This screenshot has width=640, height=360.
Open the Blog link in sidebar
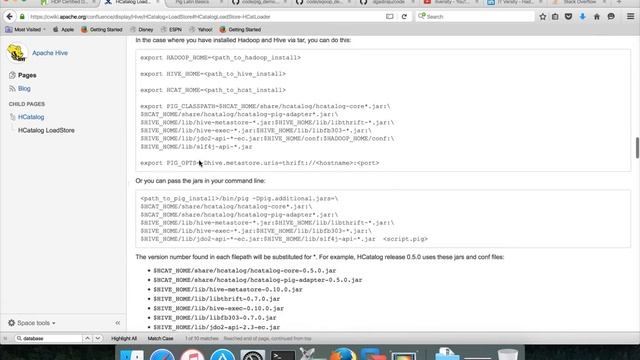[24, 89]
